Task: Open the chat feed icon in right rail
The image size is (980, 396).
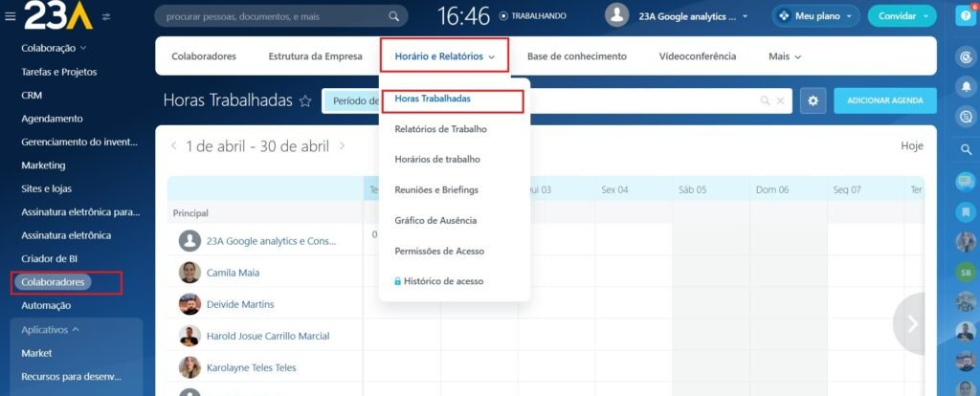Action: click(966, 116)
